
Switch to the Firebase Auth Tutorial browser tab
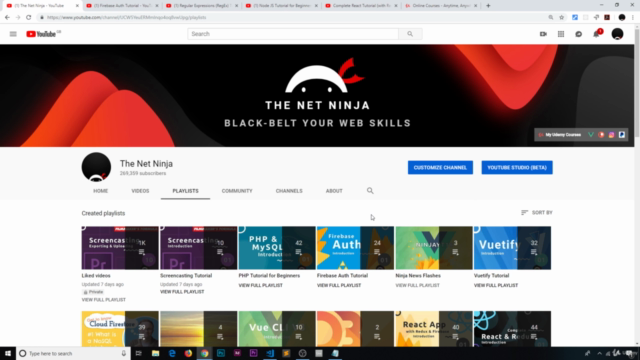click(x=122, y=6)
